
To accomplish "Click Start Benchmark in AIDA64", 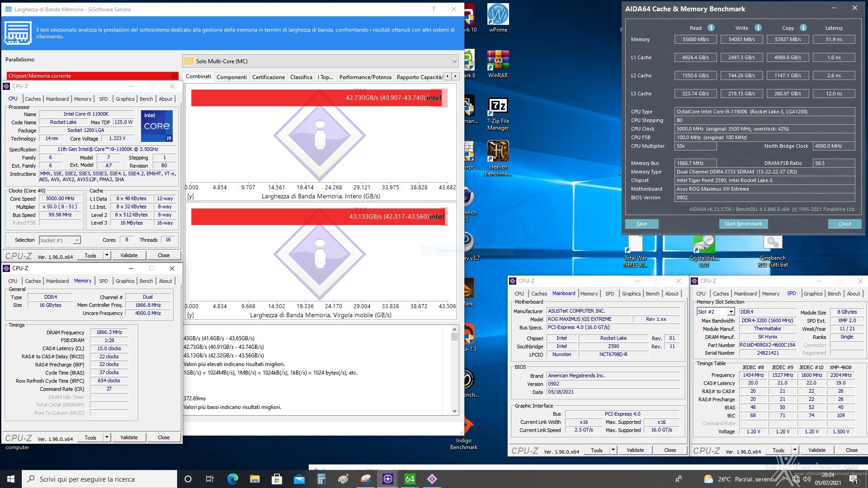I will (x=743, y=224).
